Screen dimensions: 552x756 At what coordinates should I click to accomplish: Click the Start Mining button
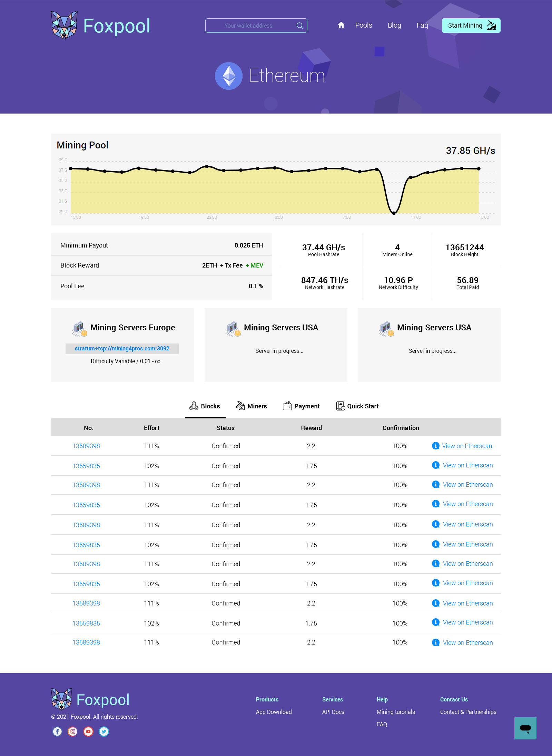pos(471,26)
